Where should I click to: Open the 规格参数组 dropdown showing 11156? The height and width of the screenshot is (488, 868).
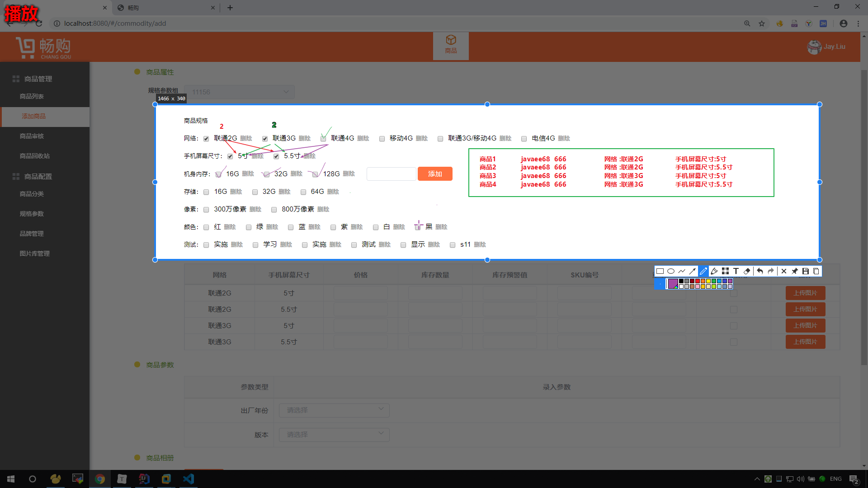tap(240, 92)
